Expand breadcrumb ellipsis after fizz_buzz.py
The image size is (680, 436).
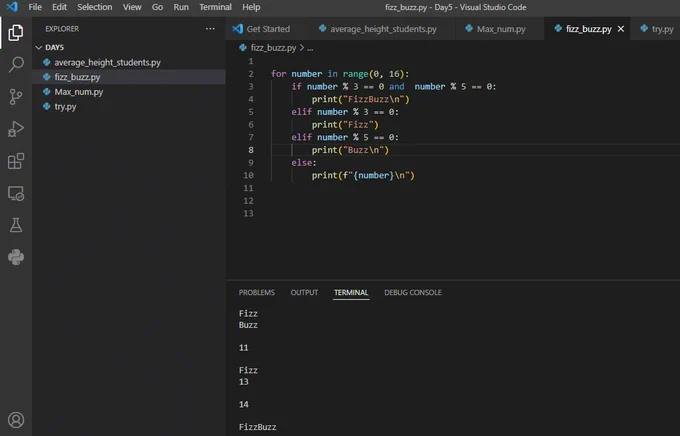point(310,48)
